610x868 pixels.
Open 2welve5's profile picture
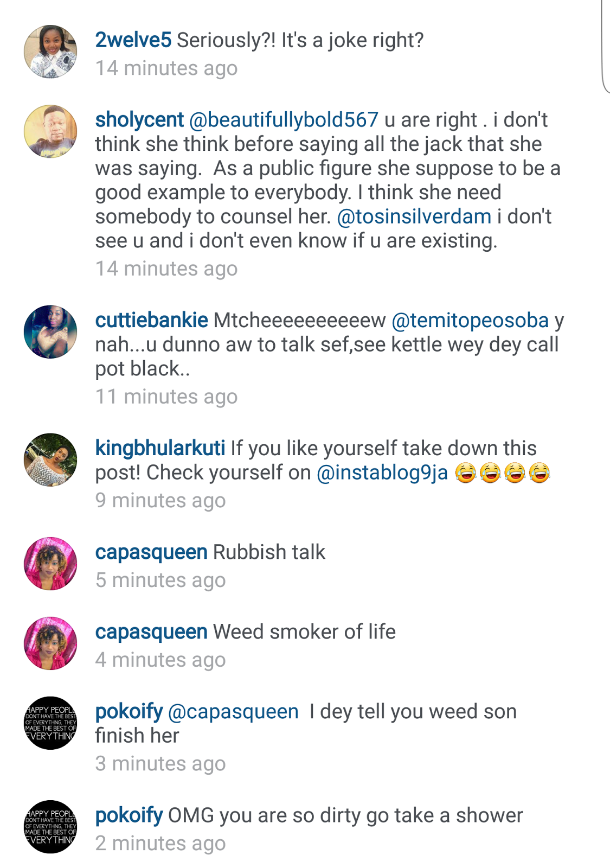(52, 52)
